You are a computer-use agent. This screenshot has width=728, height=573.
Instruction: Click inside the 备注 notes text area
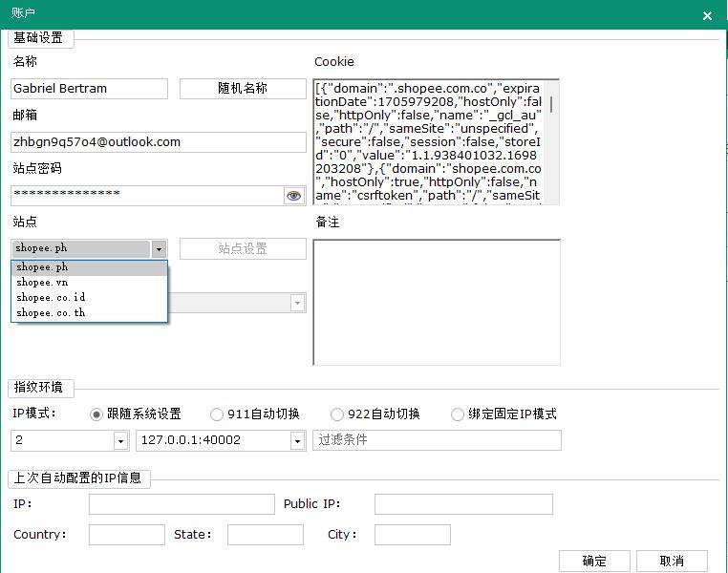437,302
